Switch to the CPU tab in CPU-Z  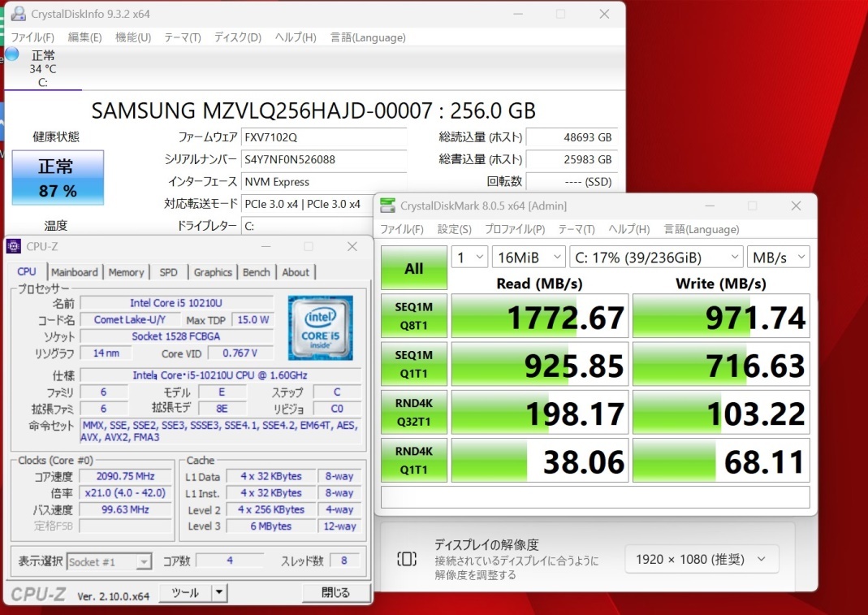coord(27,271)
